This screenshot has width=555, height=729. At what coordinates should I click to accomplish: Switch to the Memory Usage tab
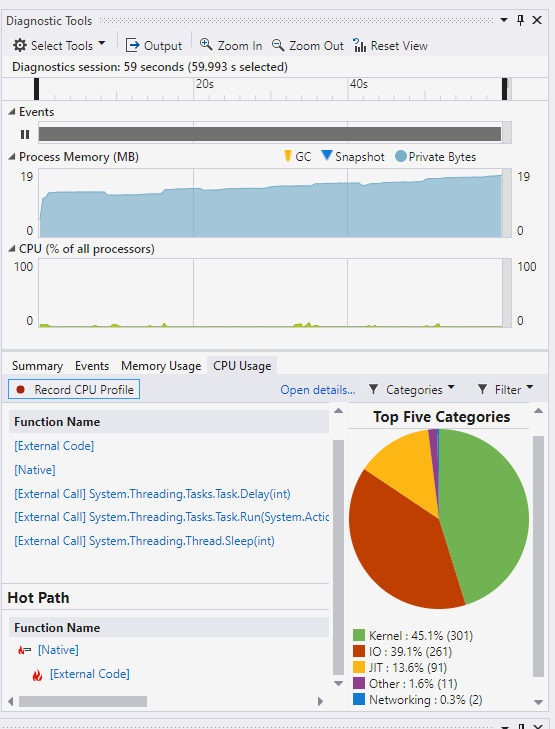coord(161,366)
